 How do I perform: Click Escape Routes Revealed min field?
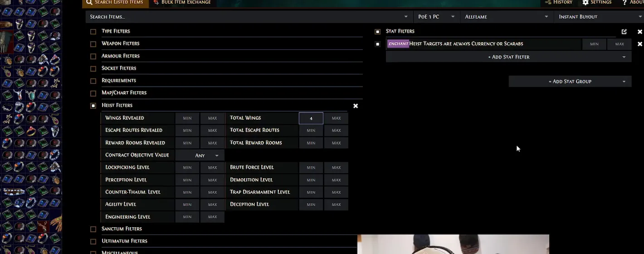(x=187, y=130)
